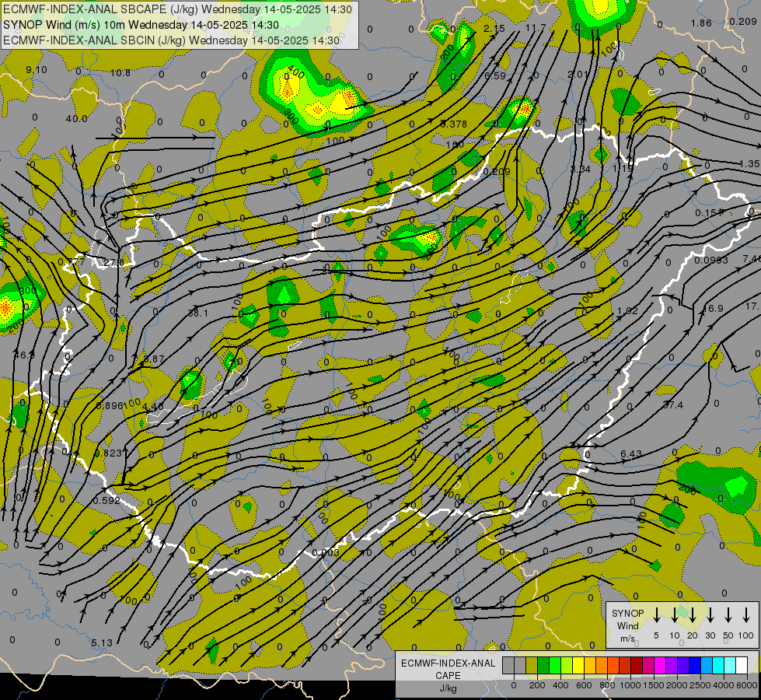
Task: Click the 10.8 value on the map
Action: (x=120, y=73)
